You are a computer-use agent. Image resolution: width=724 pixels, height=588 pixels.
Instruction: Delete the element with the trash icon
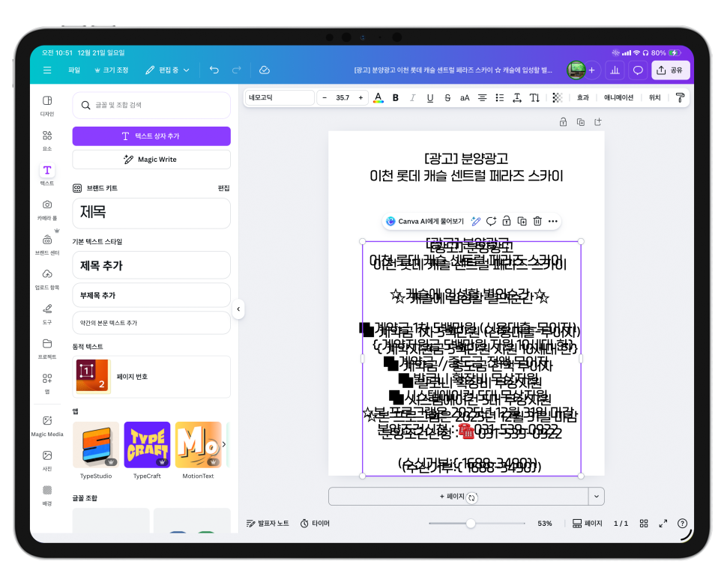pyautogui.click(x=537, y=222)
